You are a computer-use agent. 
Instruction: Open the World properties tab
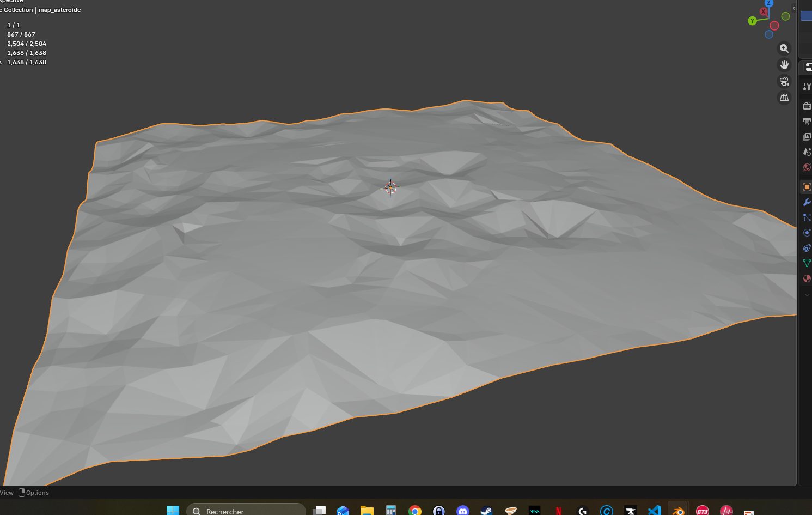[807, 167]
